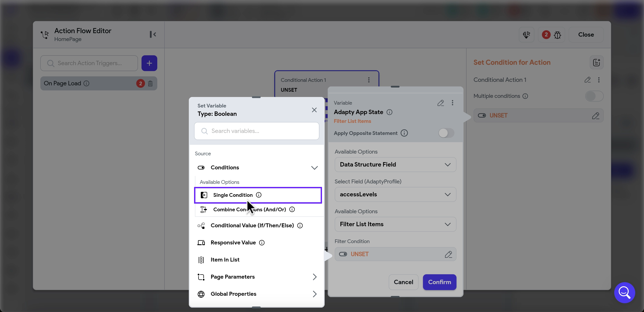The width and height of the screenshot is (644, 312).
Task: Open Conditional Action 1 node three-dot menu
Action: point(369,80)
